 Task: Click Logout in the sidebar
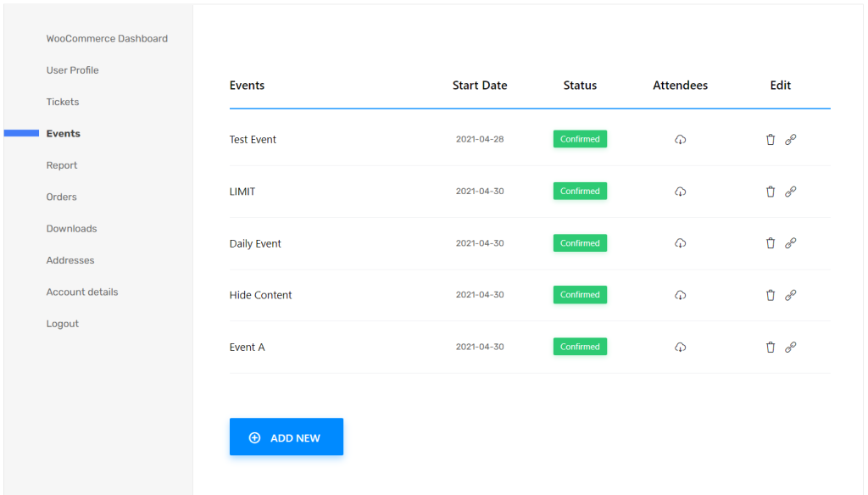pos(61,323)
